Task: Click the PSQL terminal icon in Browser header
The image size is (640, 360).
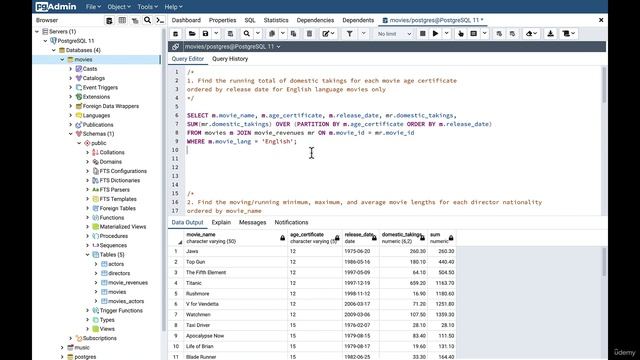Action: 160,20
